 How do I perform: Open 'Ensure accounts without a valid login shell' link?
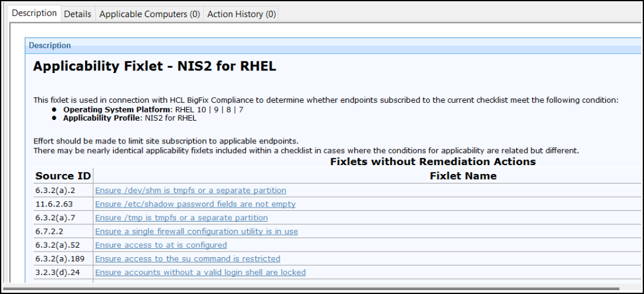point(201,272)
